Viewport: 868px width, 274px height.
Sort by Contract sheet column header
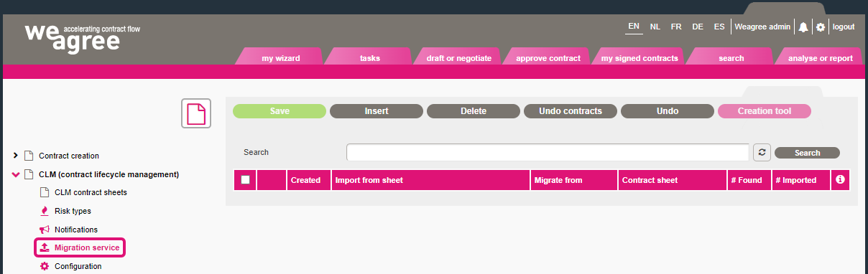pos(673,180)
